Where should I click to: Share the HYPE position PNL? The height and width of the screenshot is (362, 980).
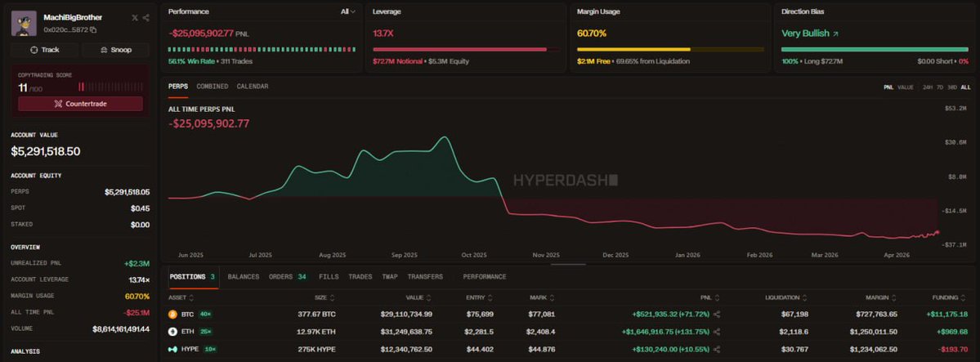point(717,349)
